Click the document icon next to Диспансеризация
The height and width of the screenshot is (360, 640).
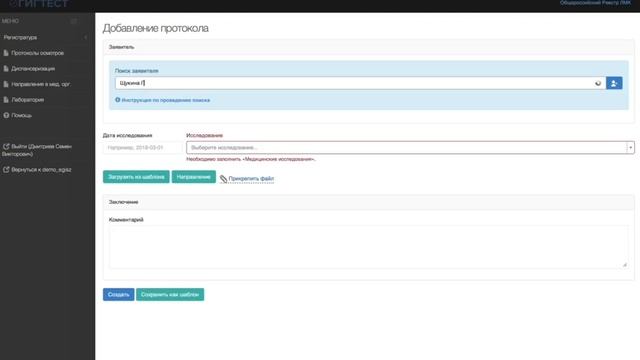(x=6, y=69)
